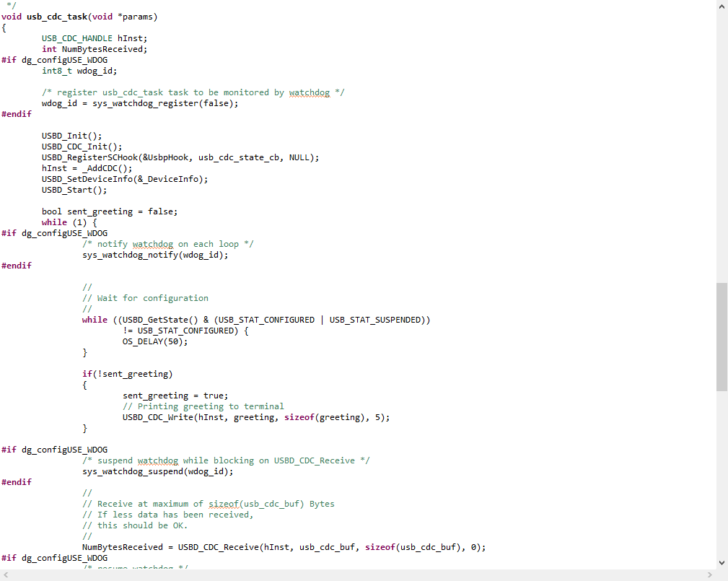Click the vertical scrollbar track above the thumb
The image size is (728, 581).
coord(722,144)
